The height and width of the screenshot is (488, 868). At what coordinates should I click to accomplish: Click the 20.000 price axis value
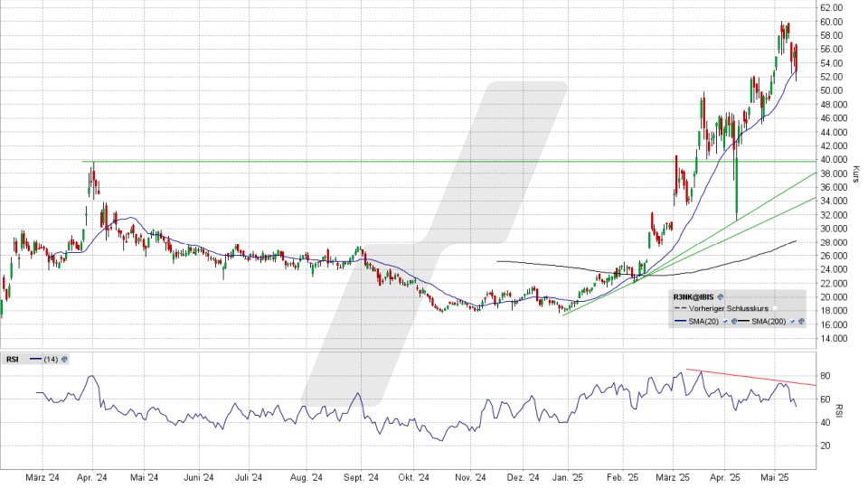[x=834, y=297]
